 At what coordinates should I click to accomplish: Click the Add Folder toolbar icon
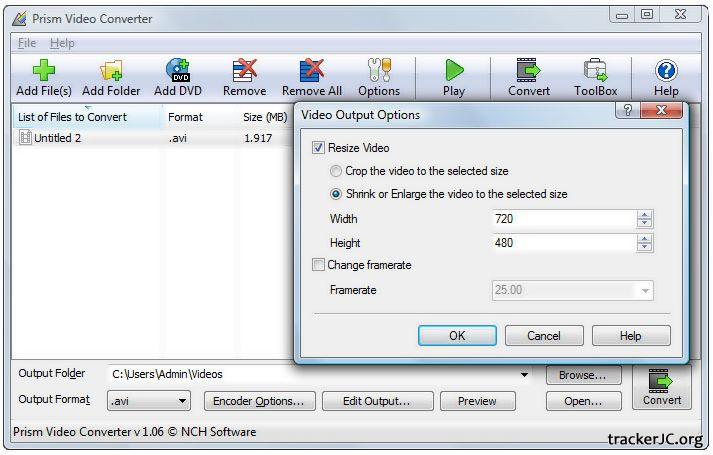point(110,71)
